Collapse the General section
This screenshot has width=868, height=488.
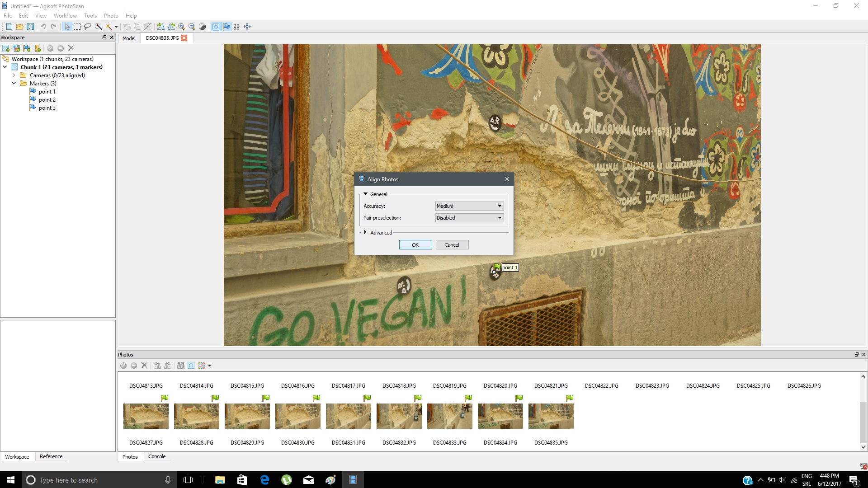click(365, 194)
